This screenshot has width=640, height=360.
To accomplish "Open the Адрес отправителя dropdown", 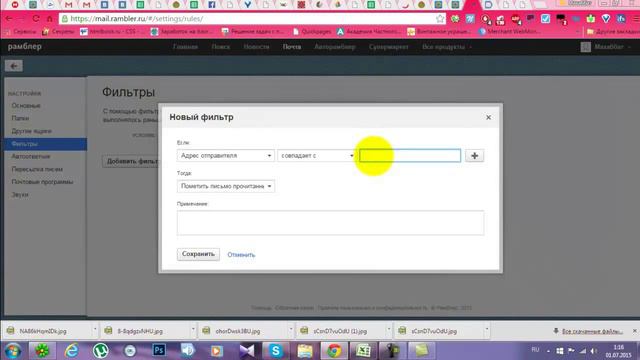I will pyautogui.click(x=225, y=156).
